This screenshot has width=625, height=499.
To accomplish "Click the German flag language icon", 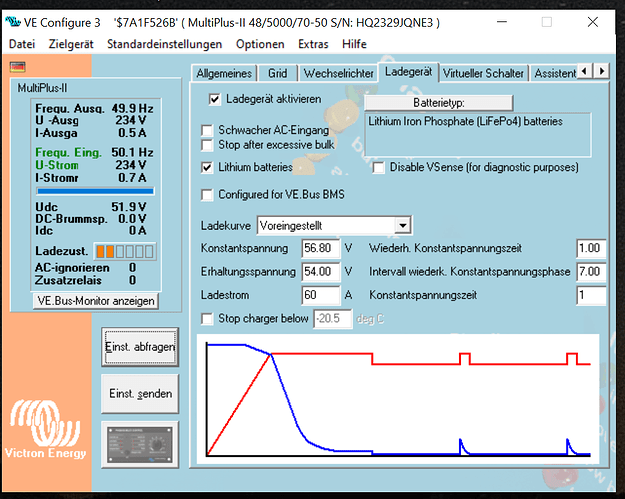I will (x=18, y=67).
